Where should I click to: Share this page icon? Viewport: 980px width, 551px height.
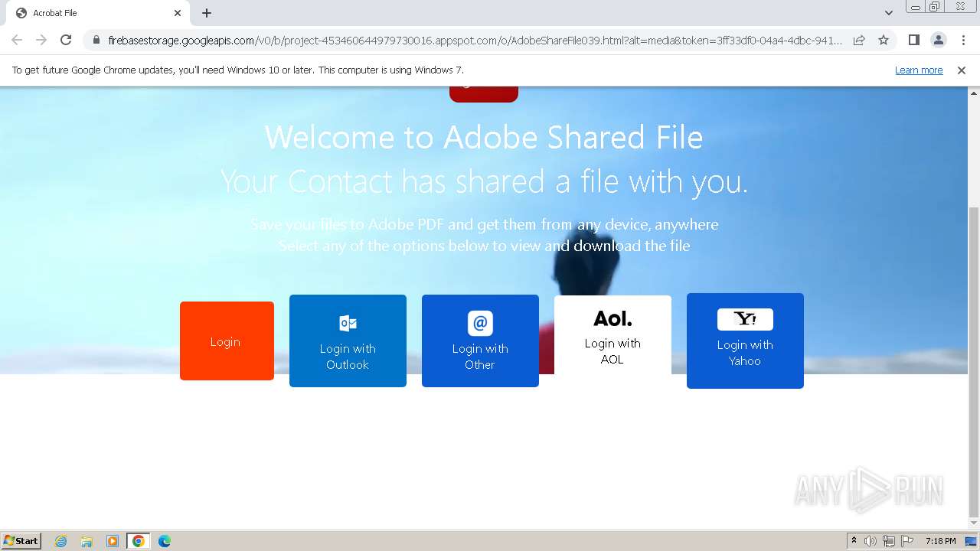(x=859, y=40)
